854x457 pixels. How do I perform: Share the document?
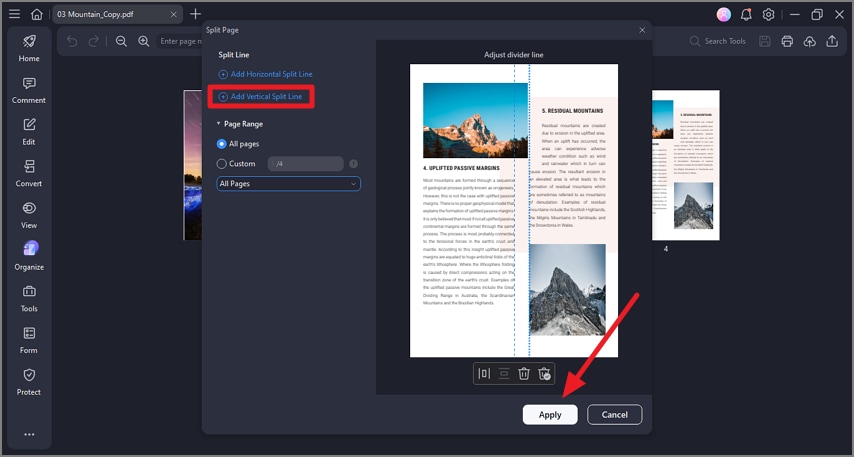coord(832,41)
